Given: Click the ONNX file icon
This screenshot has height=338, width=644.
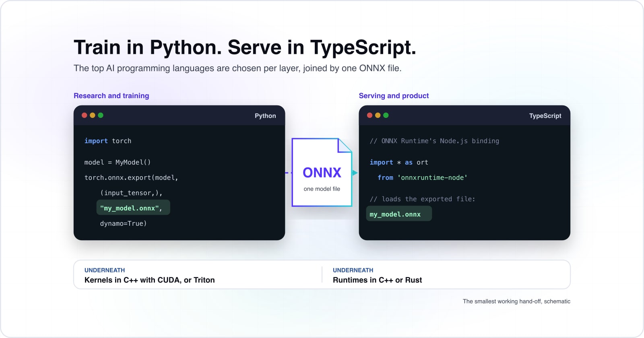Looking at the screenshot, I should pyautogui.click(x=322, y=172).
